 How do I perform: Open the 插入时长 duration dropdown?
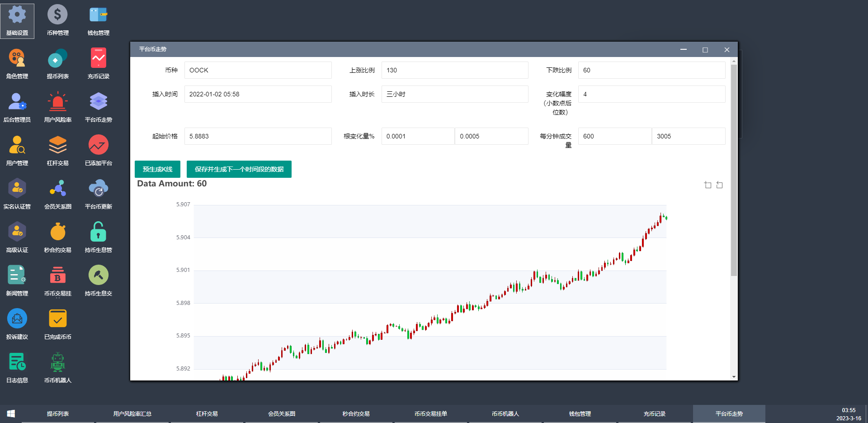coord(454,94)
